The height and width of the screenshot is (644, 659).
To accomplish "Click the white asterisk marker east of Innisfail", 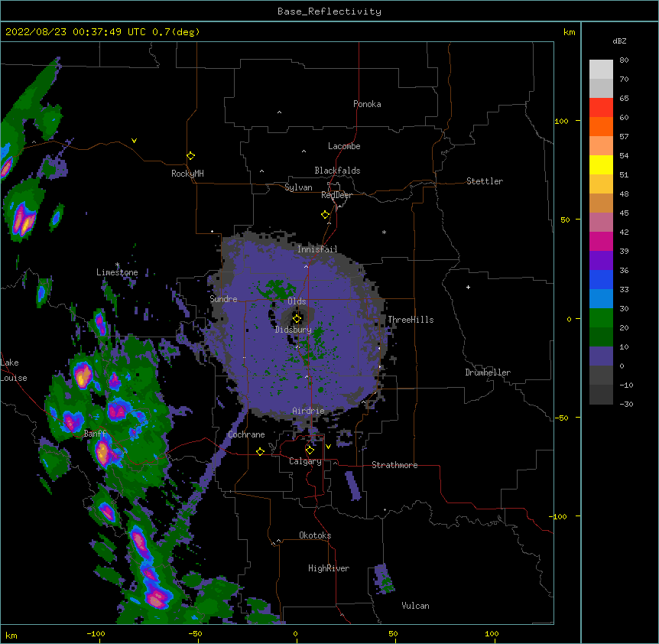I will coord(384,232).
